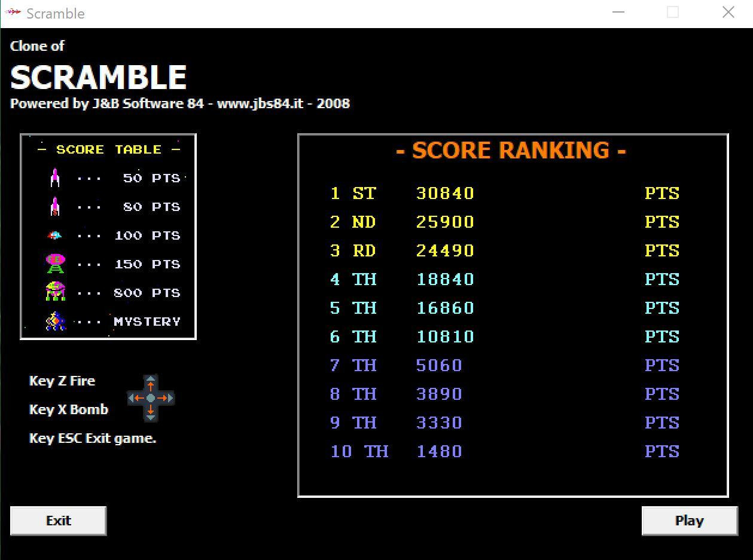Click the 'Key X Bomb' instruction text
Screen dimensions: 753x560
[69, 409]
